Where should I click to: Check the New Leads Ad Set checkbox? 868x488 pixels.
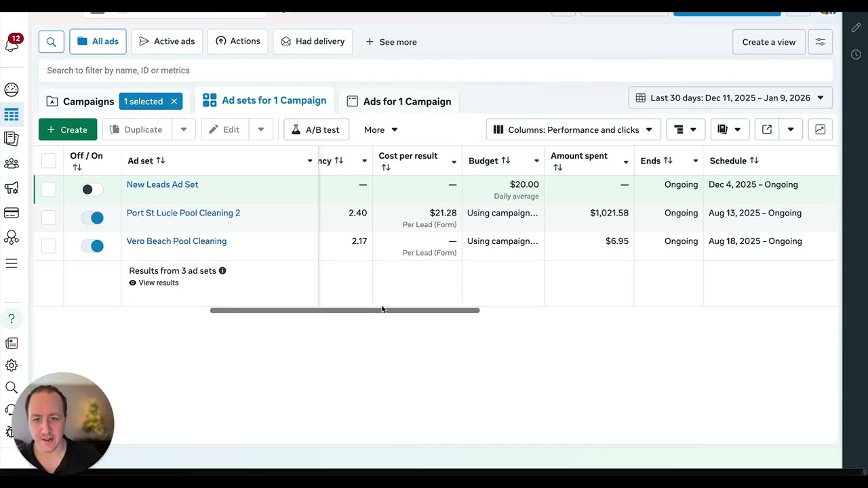tap(48, 189)
